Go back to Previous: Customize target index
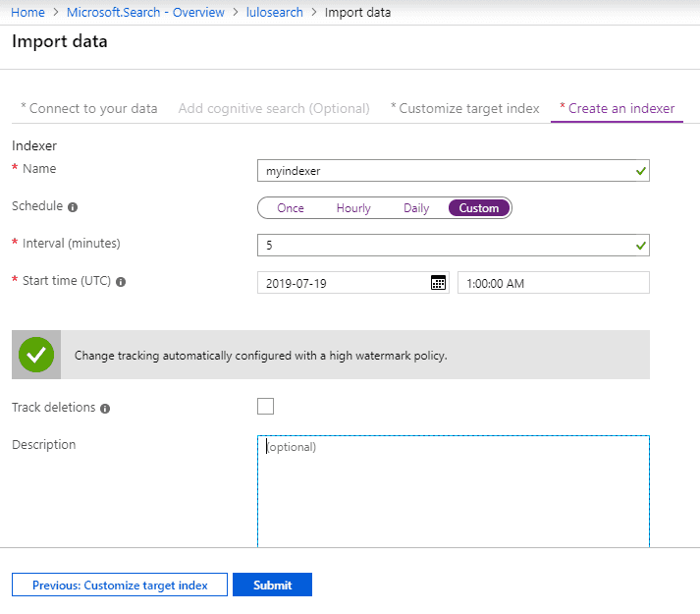This screenshot has height=614, width=700. point(120,585)
